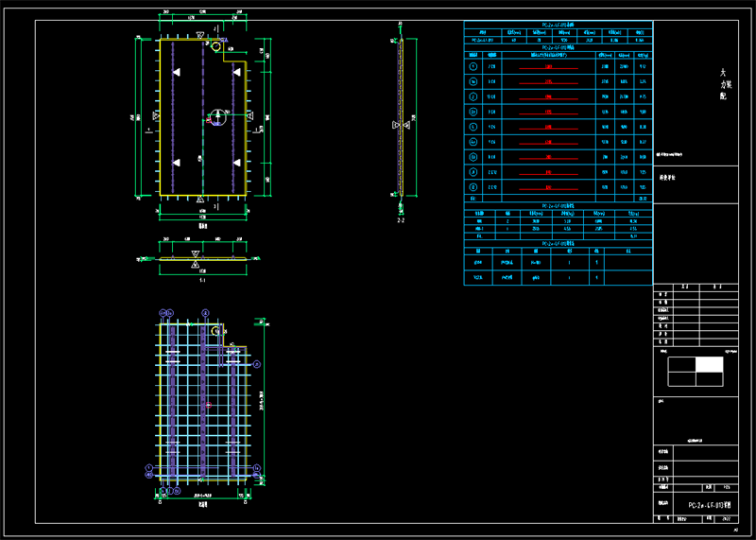This screenshot has width=756, height=540.
Task: Select the tall vertical 2-2 section view
Action: click(x=400, y=117)
